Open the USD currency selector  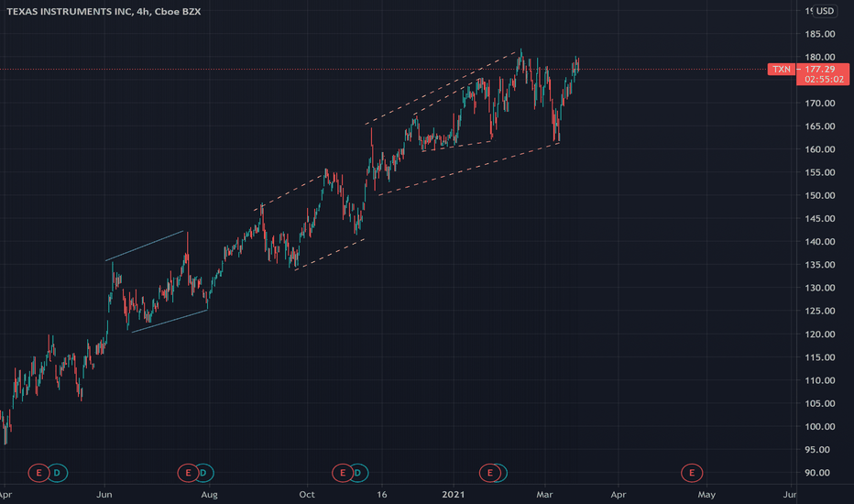coord(825,11)
